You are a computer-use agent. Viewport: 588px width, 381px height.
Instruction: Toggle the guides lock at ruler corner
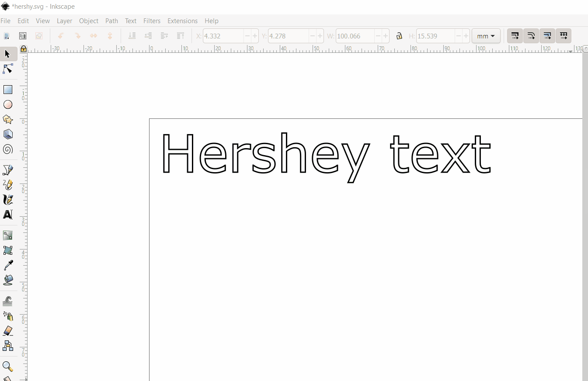point(24,49)
